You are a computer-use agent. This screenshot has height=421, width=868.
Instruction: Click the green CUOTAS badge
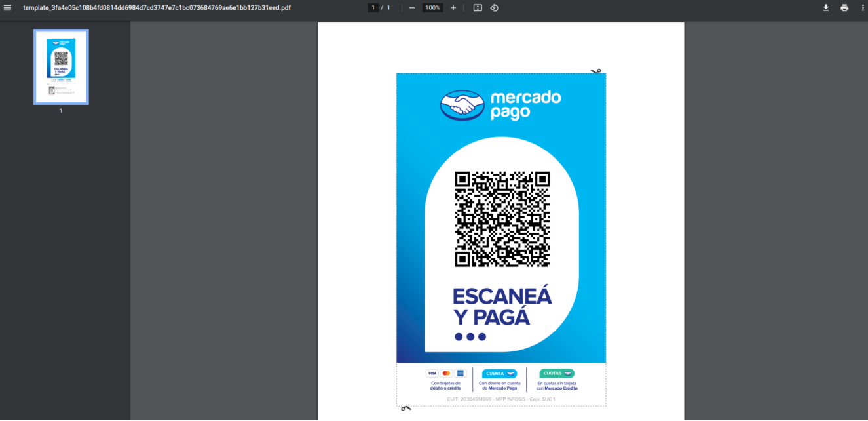click(557, 373)
